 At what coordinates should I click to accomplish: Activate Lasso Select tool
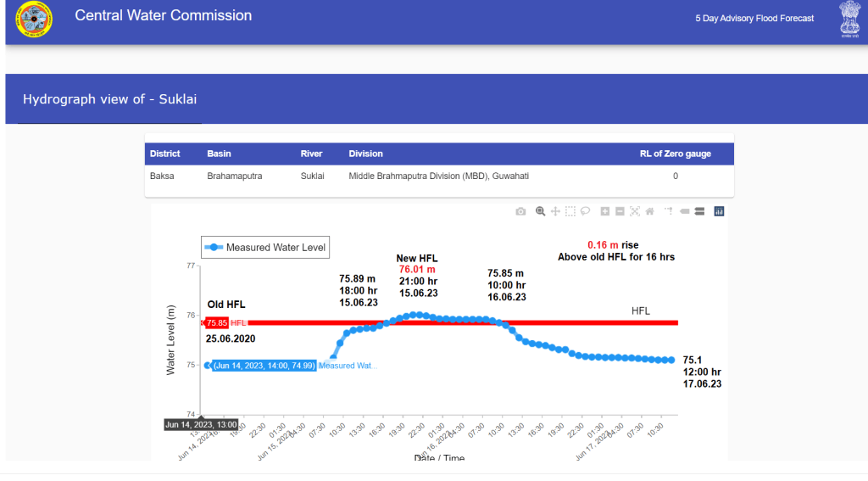(586, 211)
